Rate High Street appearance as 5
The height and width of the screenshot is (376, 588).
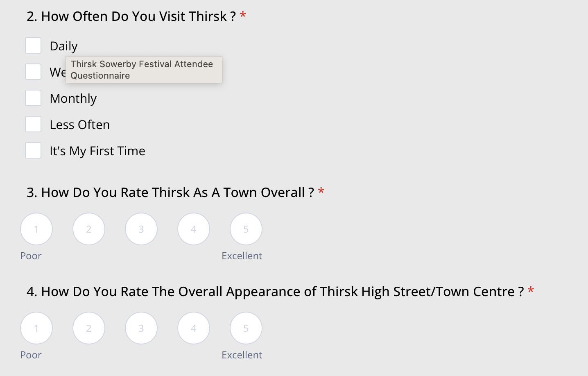click(246, 328)
